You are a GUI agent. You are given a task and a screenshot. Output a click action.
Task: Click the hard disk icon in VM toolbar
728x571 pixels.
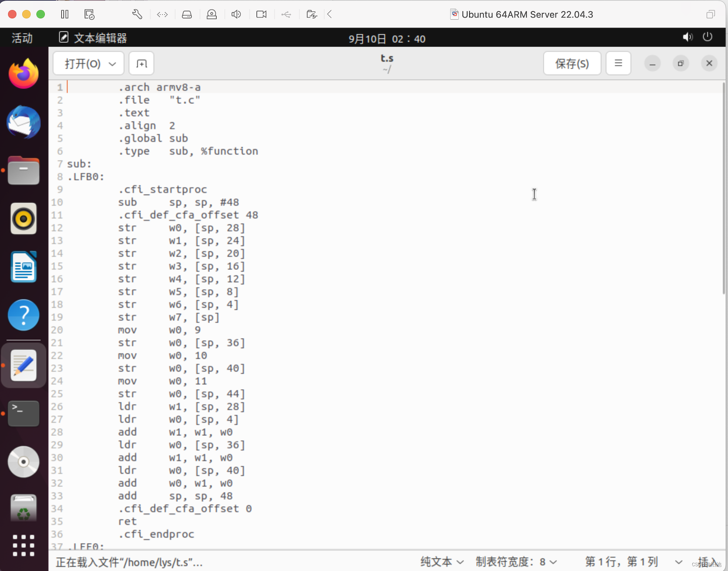point(187,14)
